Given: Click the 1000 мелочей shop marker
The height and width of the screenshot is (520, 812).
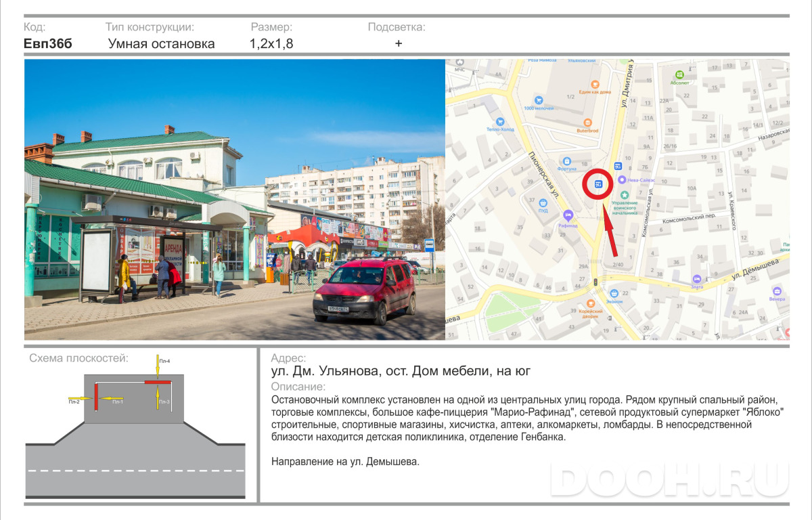Looking at the screenshot, I should coord(539,100).
